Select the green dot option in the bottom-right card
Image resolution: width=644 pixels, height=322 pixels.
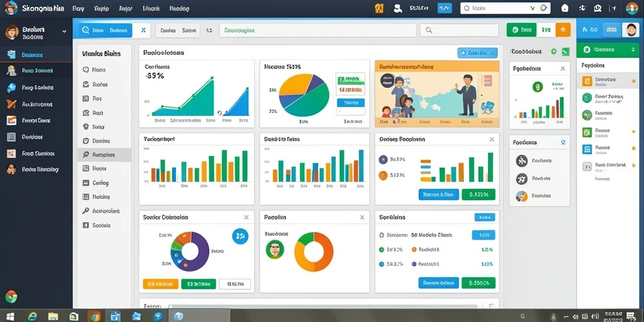pos(381,249)
